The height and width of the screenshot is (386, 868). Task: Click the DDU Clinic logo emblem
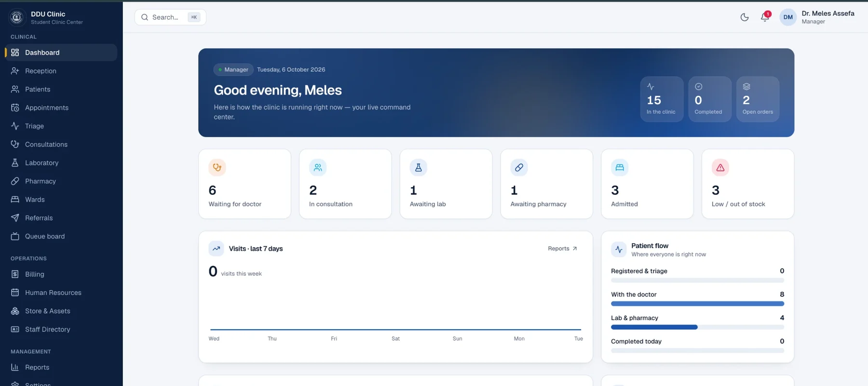(x=17, y=17)
